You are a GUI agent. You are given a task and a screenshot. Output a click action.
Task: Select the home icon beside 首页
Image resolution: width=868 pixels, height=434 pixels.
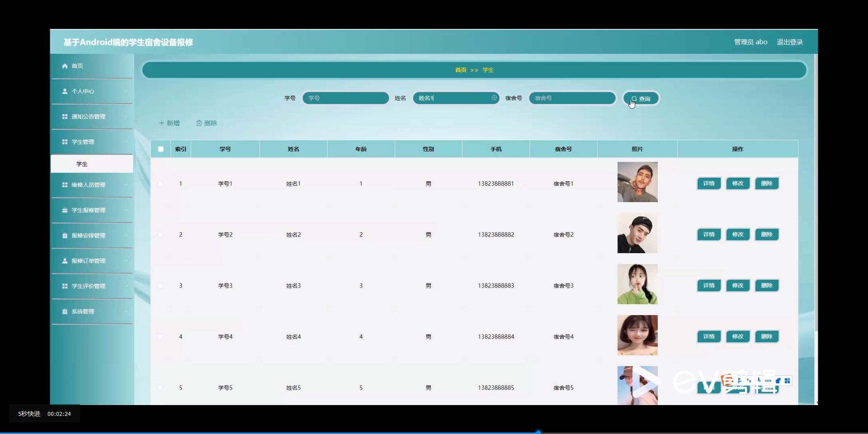pyautogui.click(x=65, y=66)
